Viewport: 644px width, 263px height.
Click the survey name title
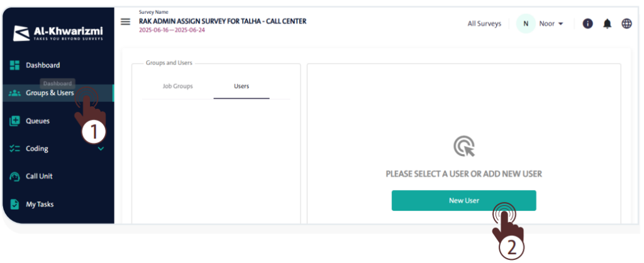(x=223, y=21)
